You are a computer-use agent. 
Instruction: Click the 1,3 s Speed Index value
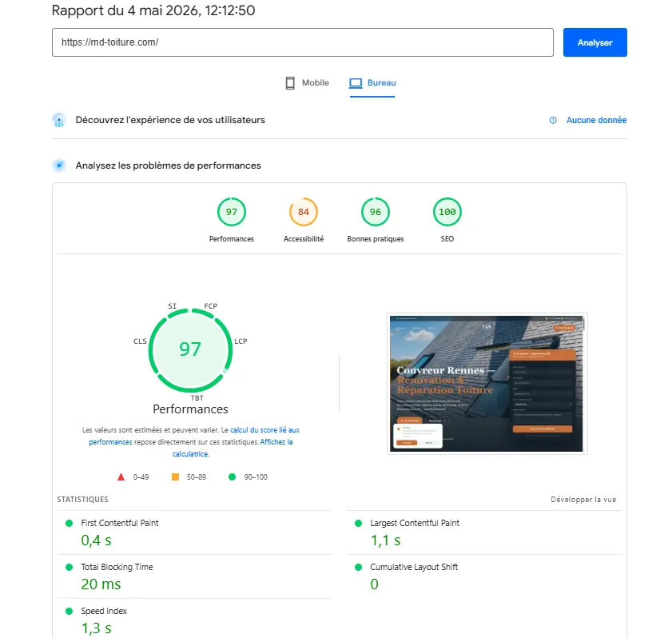click(96, 628)
